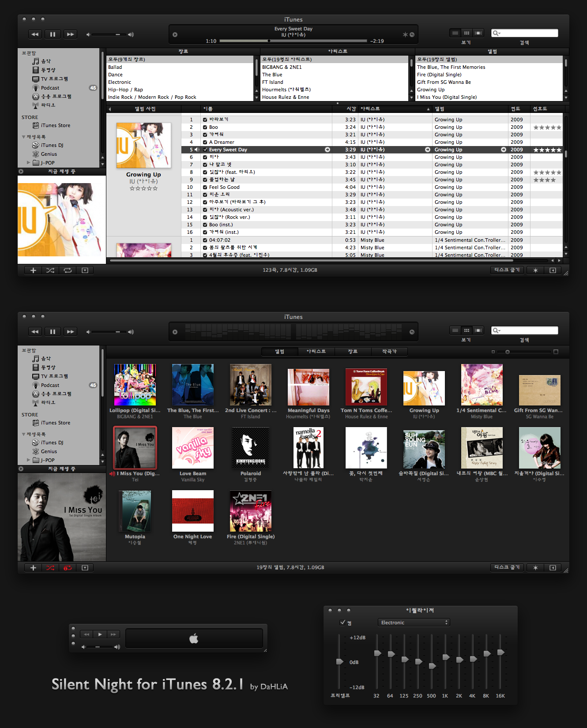Uncheck the playing song Every Sweet Day
587x728 pixels.
click(x=205, y=150)
